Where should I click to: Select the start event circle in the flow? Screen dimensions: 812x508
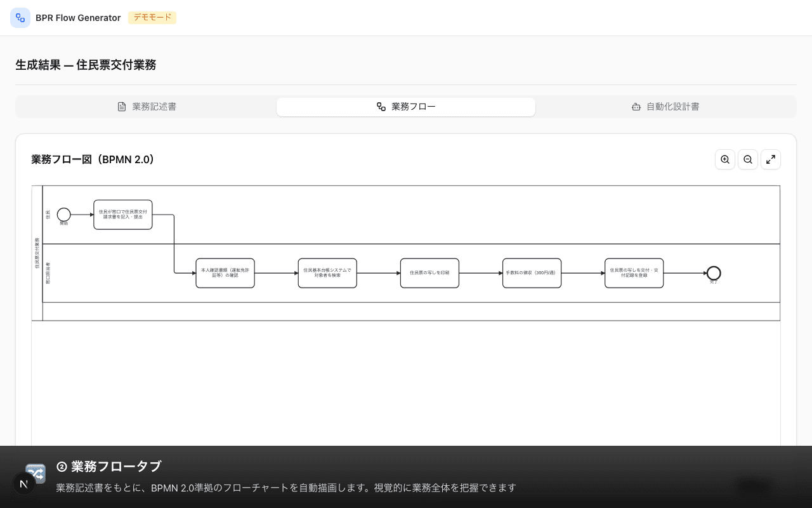63,215
